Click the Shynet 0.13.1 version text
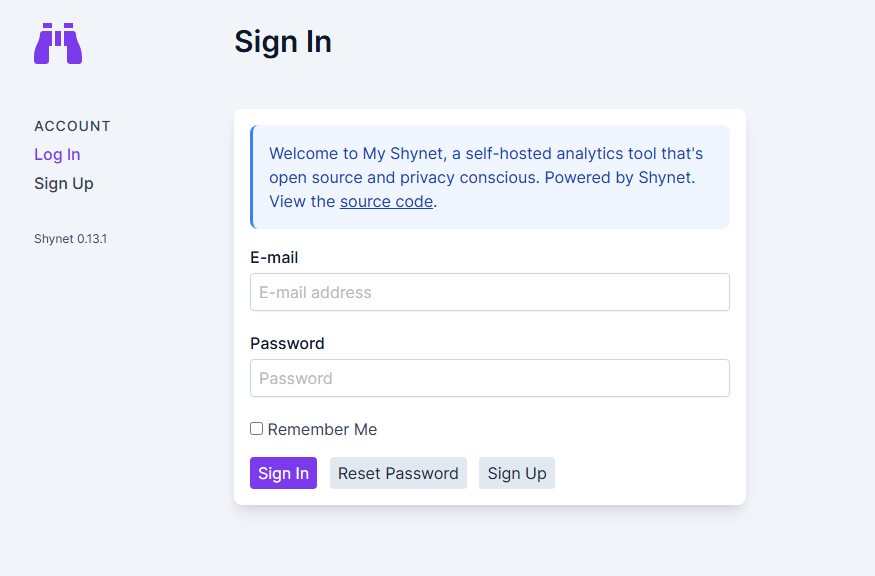 pyautogui.click(x=70, y=239)
